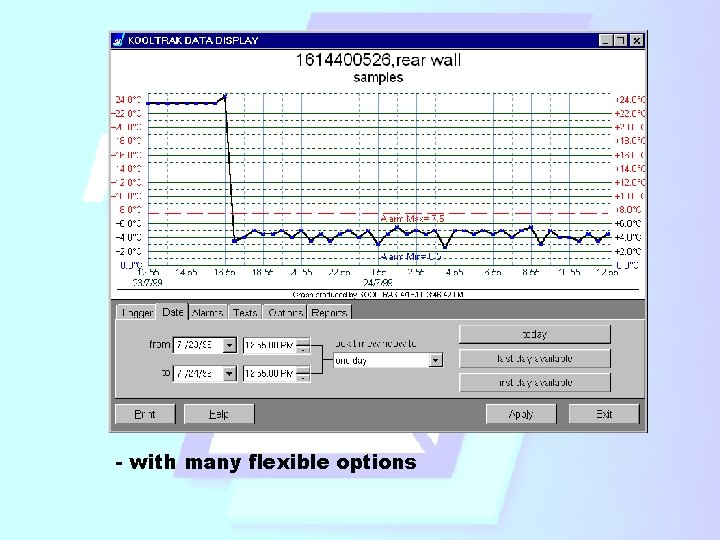Expand the 'from' date dropdown arrow

click(x=229, y=345)
